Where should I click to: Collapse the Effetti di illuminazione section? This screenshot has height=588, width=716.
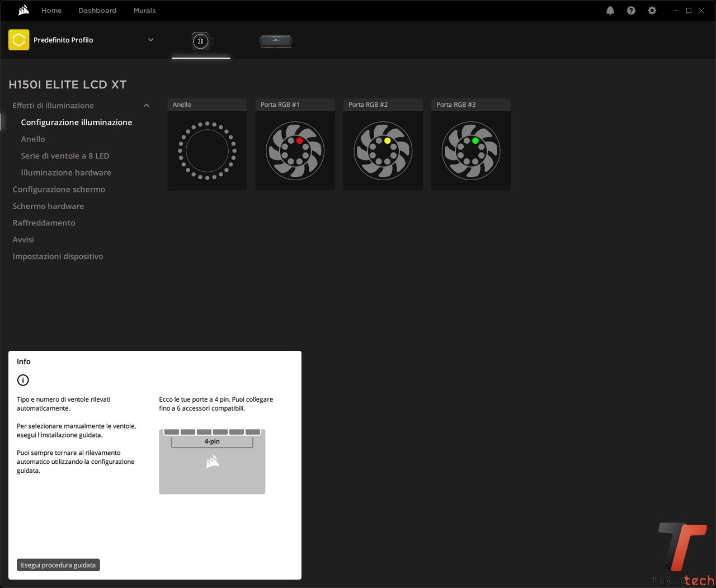147,106
